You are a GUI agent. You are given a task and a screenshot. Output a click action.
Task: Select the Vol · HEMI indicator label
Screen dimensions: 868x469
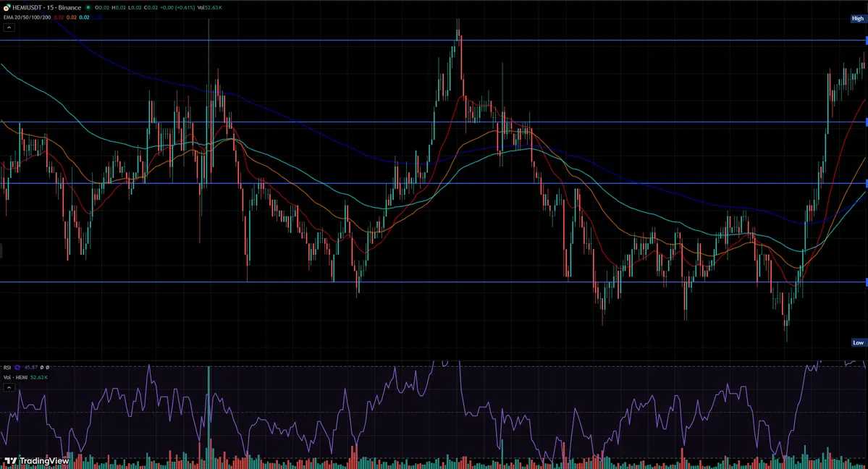15,378
